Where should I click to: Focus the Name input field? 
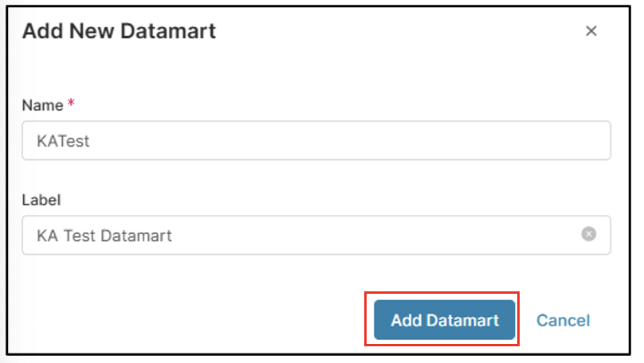[x=316, y=141]
